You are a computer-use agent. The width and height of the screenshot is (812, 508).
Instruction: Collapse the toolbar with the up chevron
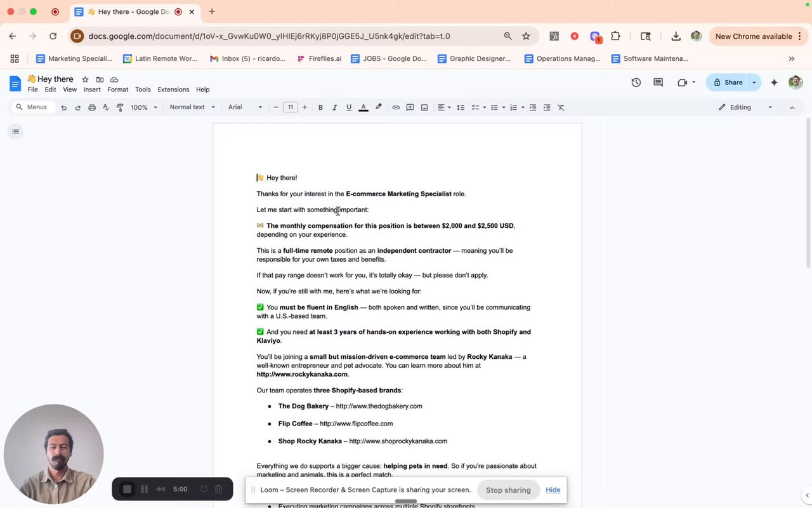click(x=792, y=107)
